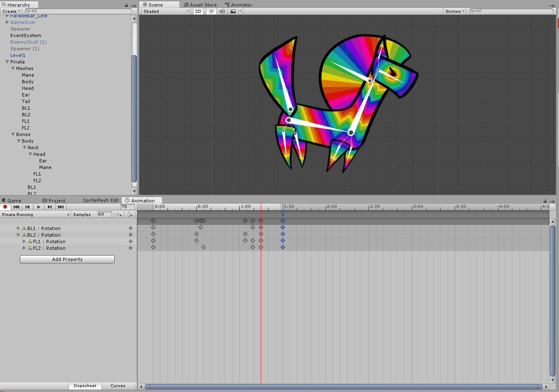Toggle the 2D view mode button
This screenshot has width=559, height=392.
(198, 12)
